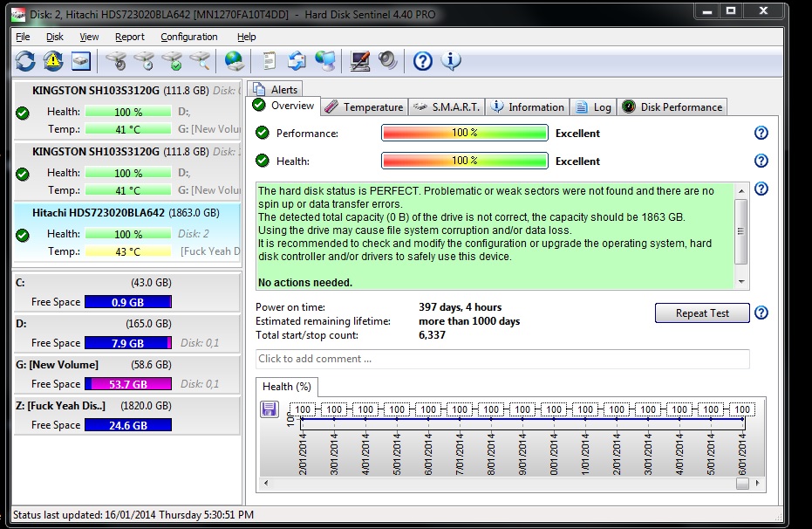
Task: Open the Configuration menu
Action: [x=189, y=37]
